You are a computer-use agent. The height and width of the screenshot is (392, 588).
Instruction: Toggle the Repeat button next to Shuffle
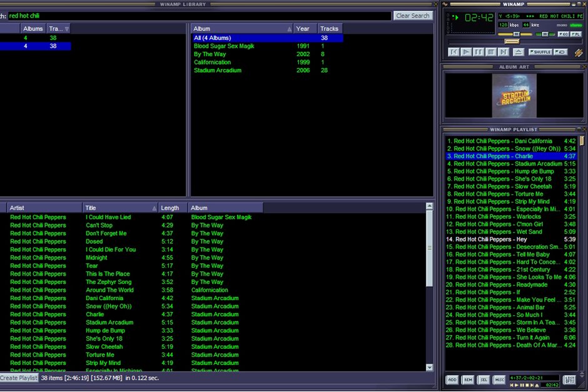click(x=561, y=52)
